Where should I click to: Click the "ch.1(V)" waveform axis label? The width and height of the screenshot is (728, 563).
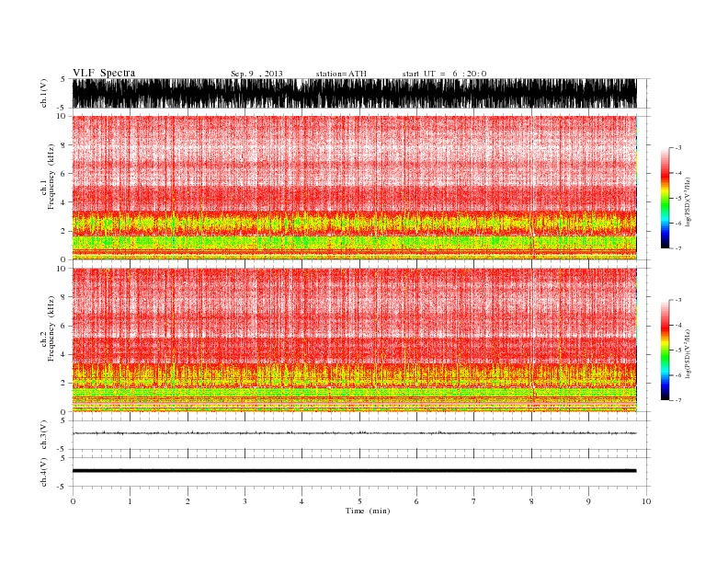[43, 93]
